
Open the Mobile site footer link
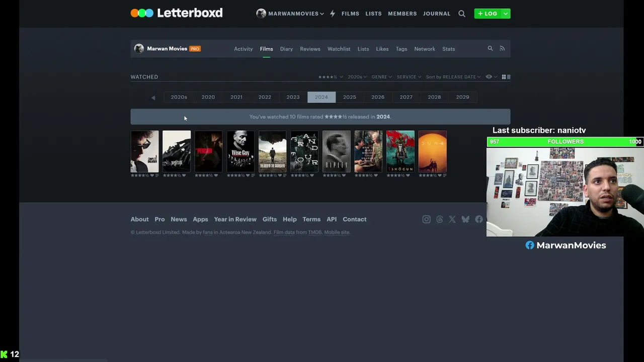pyautogui.click(x=337, y=232)
